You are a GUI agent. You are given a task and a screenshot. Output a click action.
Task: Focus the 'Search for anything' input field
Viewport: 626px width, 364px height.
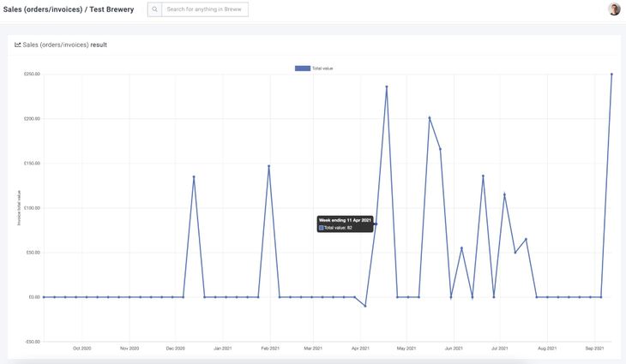tap(205, 9)
